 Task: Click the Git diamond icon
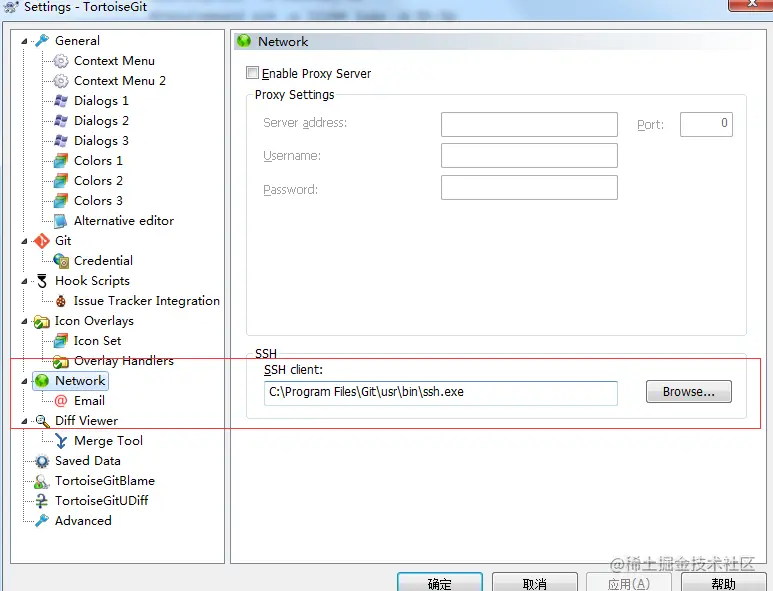42,241
